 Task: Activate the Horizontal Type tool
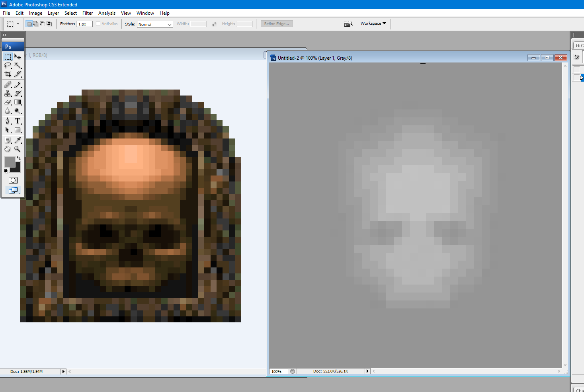18,121
